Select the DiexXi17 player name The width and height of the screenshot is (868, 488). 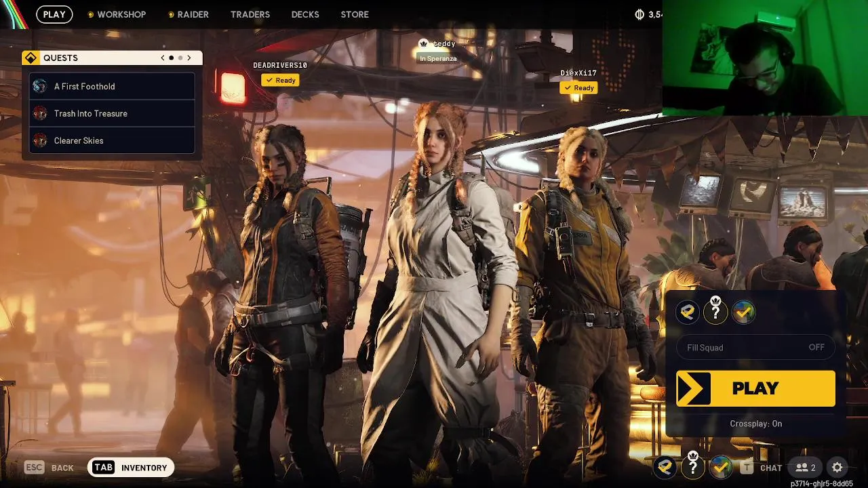coord(578,73)
